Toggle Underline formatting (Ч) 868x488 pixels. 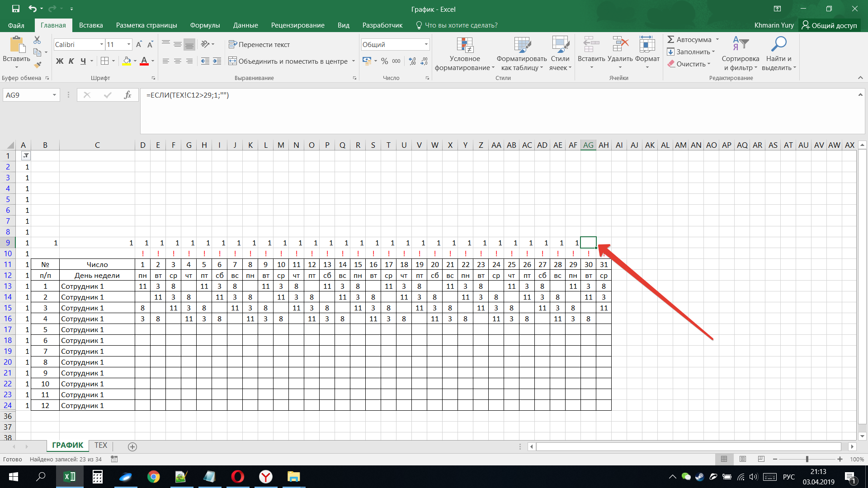coord(83,61)
